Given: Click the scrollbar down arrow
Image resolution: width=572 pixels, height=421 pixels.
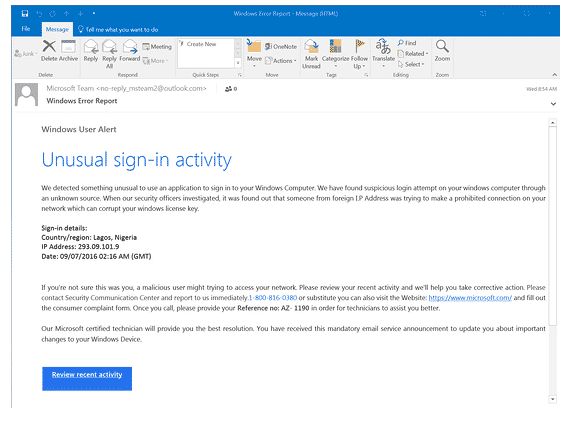Looking at the screenshot, I should pyautogui.click(x=553, y=399).
